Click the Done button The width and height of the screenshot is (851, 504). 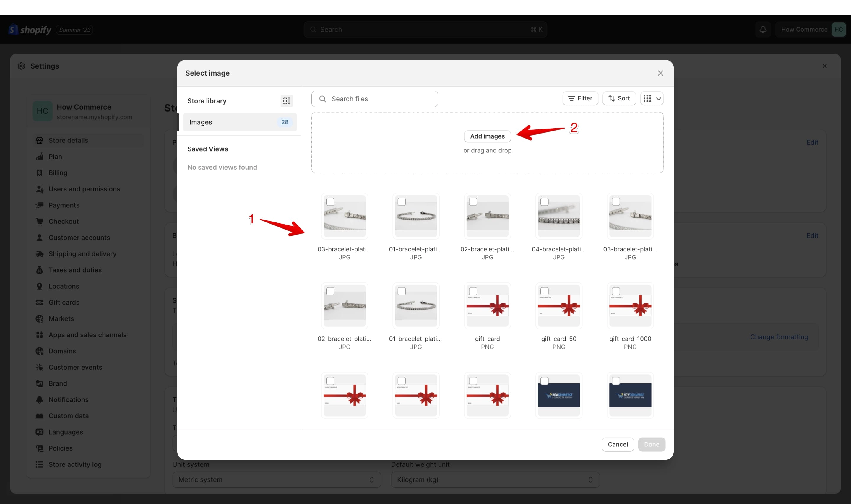(652, 445)
